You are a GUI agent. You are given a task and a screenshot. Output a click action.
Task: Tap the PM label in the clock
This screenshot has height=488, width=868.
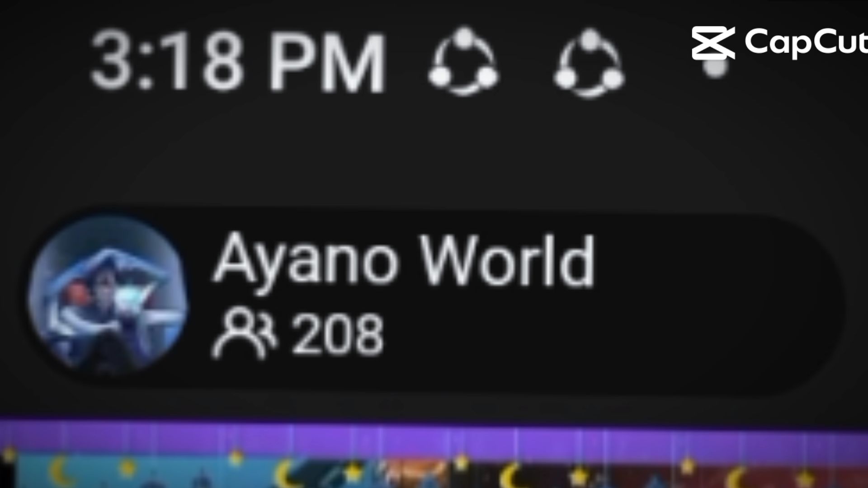327,62
